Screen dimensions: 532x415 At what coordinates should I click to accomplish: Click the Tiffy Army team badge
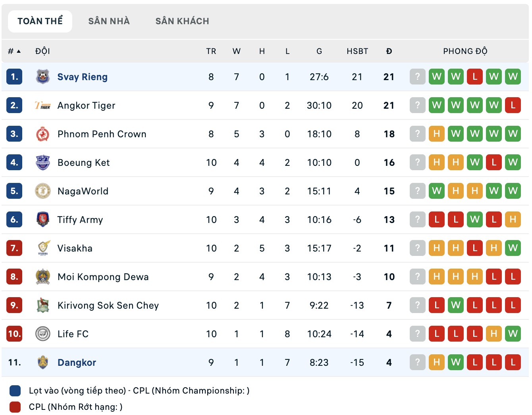click(42, 219)
